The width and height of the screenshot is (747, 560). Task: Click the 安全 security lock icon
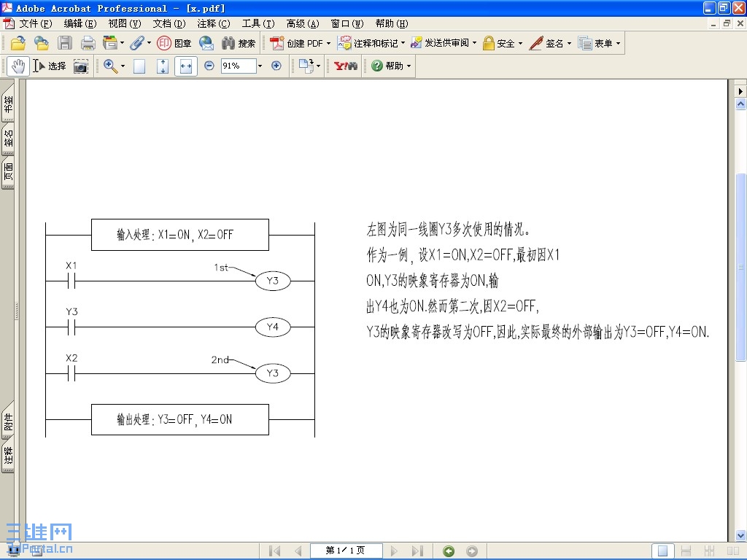click(x=487, y=43)
